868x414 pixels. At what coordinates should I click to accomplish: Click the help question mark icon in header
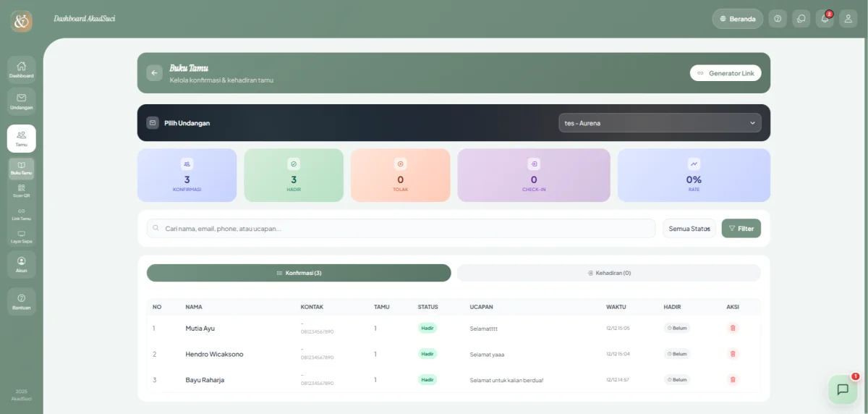point(778,19)
